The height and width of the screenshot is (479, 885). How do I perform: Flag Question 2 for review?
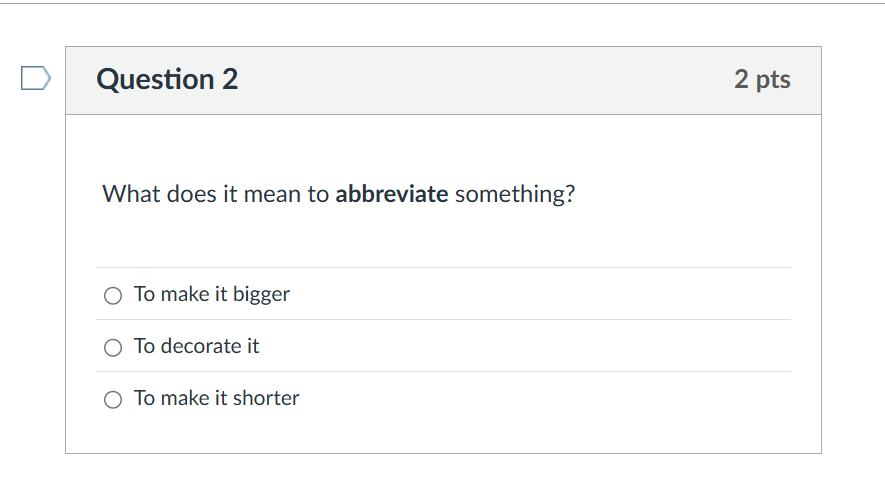(x=35, y=79)
